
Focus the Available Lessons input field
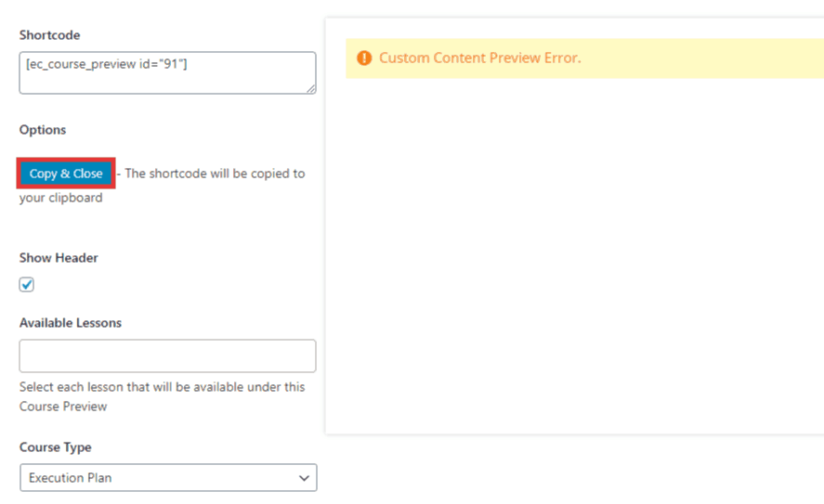tap(167, 355)
